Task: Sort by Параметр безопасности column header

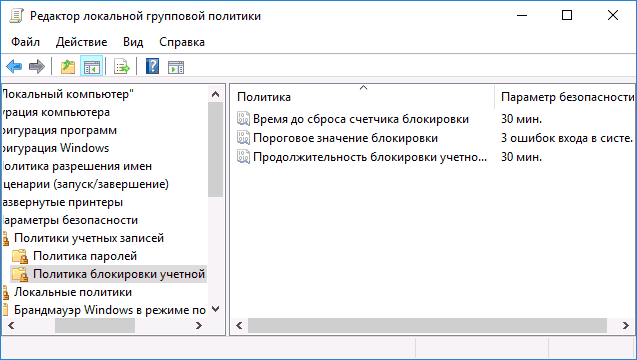Action: point(567,97)
